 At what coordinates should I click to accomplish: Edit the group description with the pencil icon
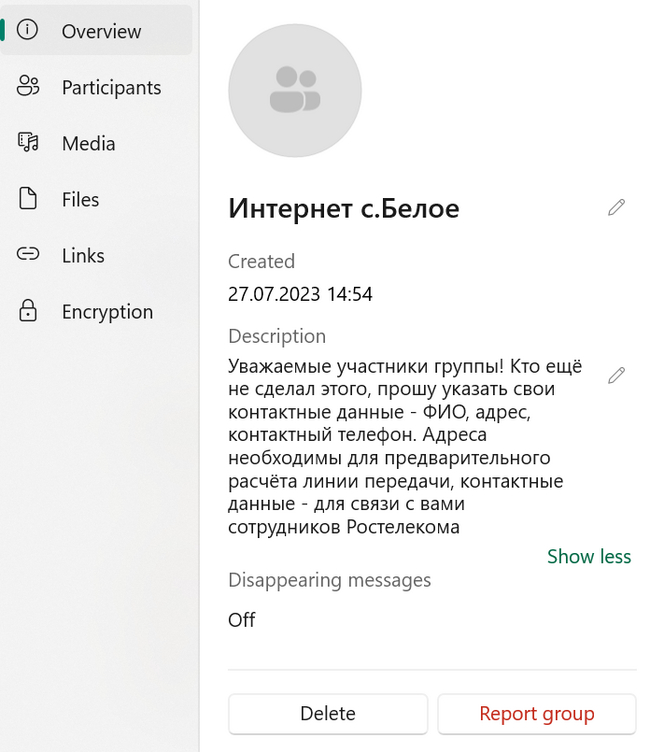point(616,375)
